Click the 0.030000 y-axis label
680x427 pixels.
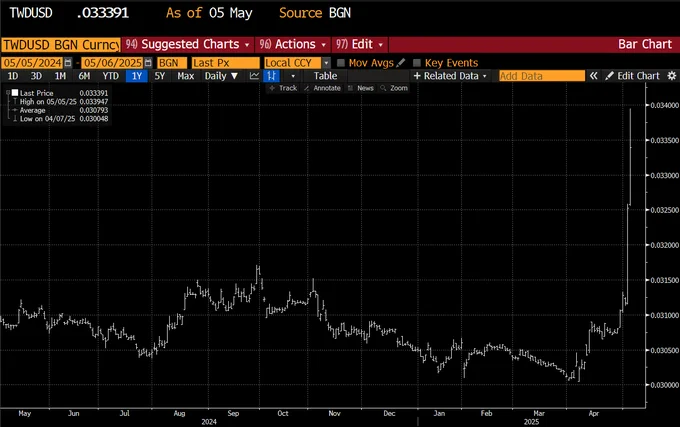(664, 385)
